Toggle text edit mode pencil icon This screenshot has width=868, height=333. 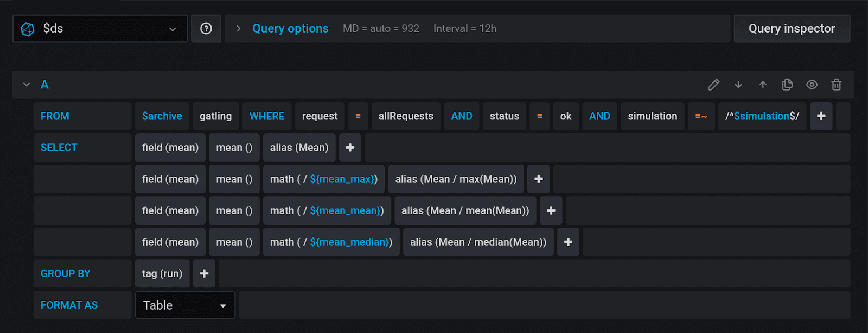click(x=714, y=85)
